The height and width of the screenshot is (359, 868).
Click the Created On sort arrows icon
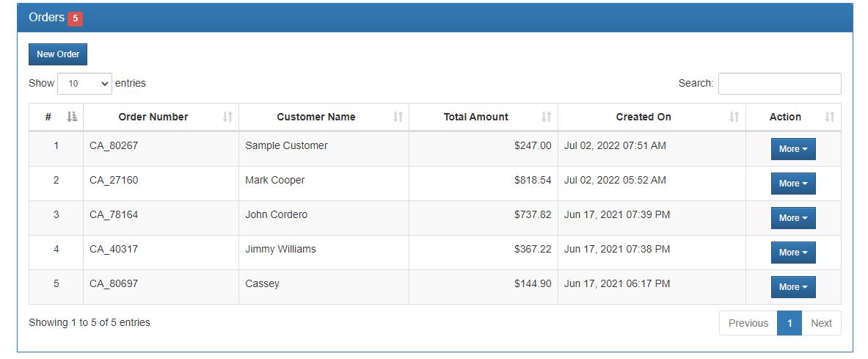tap(734, 117)
